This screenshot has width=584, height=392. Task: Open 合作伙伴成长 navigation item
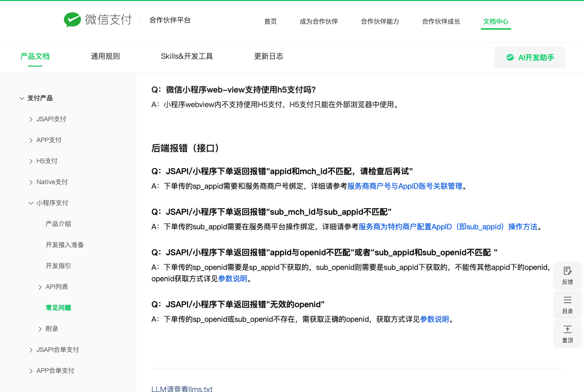(x=441, y=21)
